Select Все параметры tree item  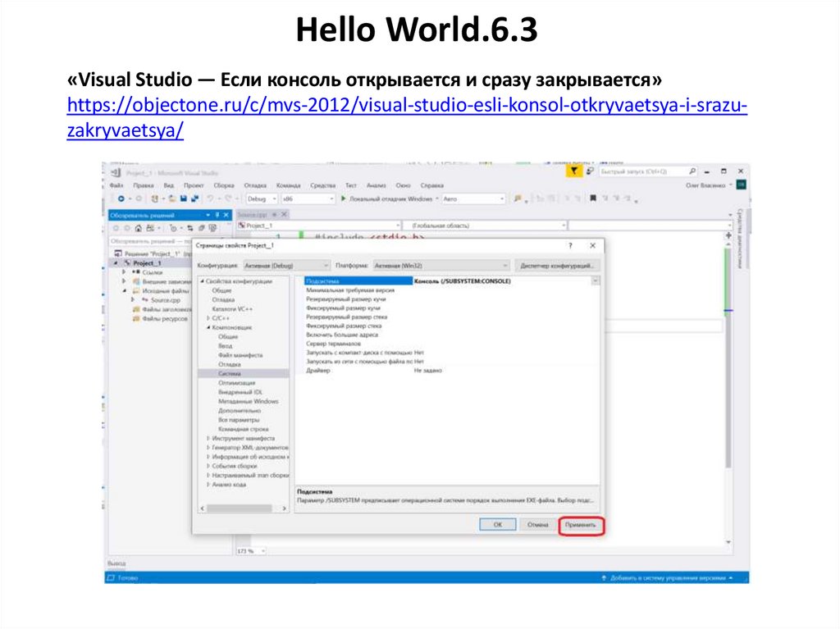click(239, 420)
